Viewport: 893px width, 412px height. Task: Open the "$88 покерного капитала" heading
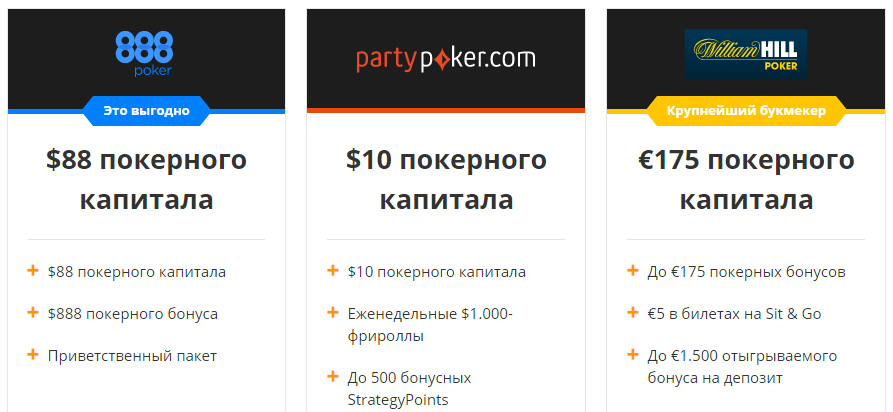click(x=146, y=179)
